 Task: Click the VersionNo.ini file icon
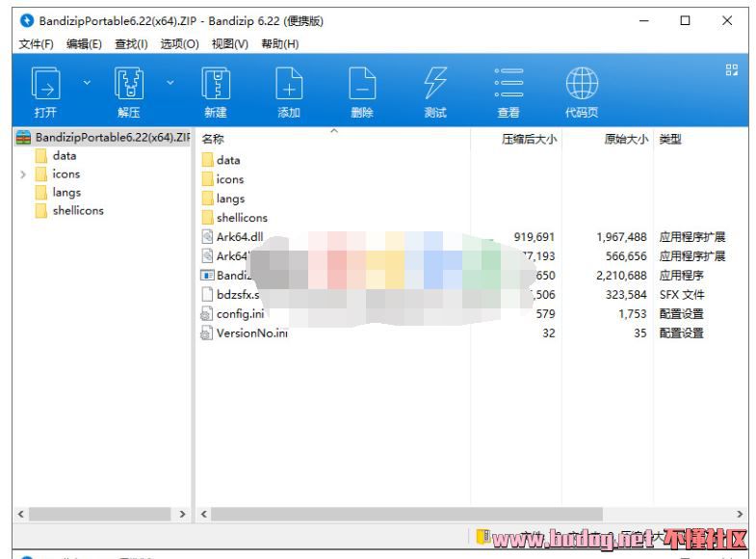[207, 333]
